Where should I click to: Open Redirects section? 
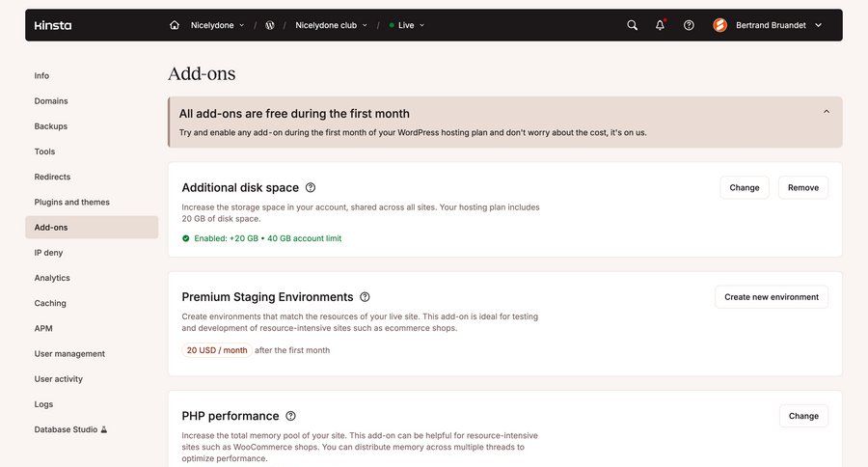tap(92, 177)
